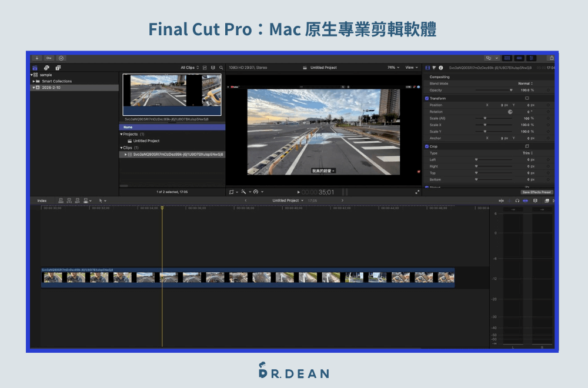Open the Keyword Editor key icon
This screenshot has height=388, width=588.
[x=49, y=58]
